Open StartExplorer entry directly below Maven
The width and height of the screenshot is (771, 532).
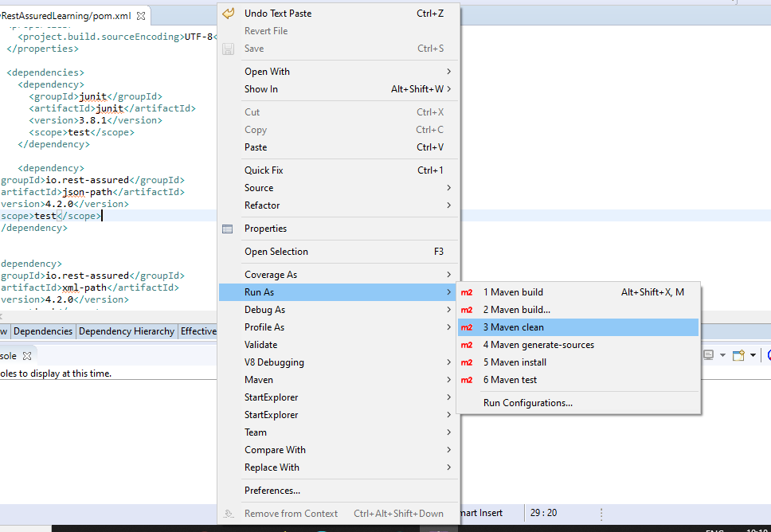(x=339, y=397)
